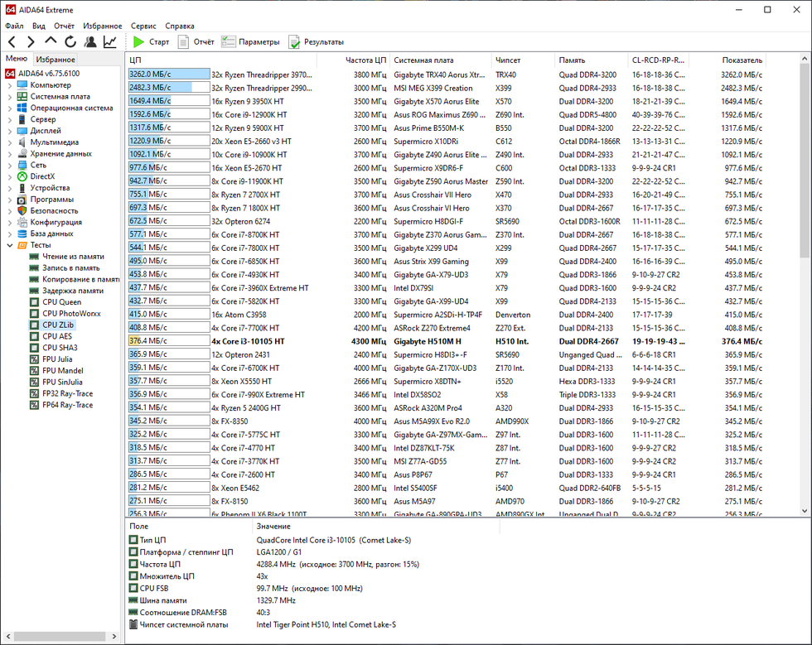Open the Сервис menu
Screen dimensions: 812x645
pyautogui.click(x=143, y=26)
